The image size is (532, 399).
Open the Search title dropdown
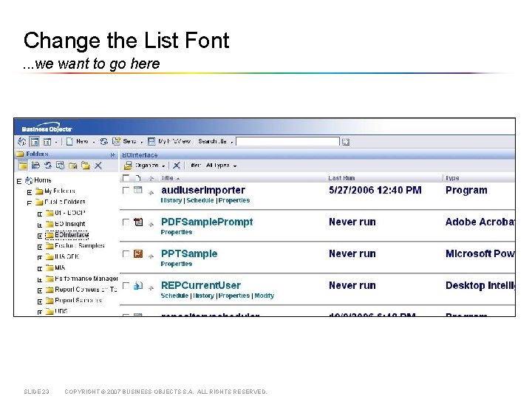coord(232,142)
